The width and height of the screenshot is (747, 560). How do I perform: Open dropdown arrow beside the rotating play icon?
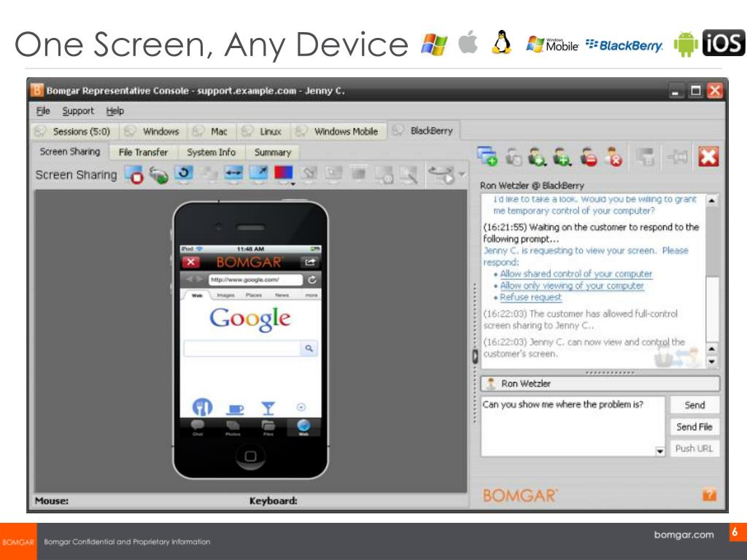(462, 174)
